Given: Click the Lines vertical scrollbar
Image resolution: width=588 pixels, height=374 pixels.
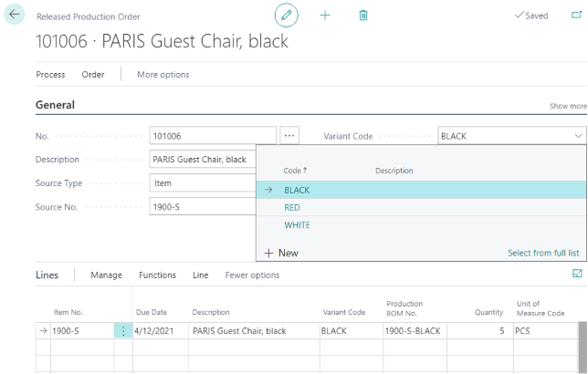Looking at the screenshot, I should click(583, 347).
